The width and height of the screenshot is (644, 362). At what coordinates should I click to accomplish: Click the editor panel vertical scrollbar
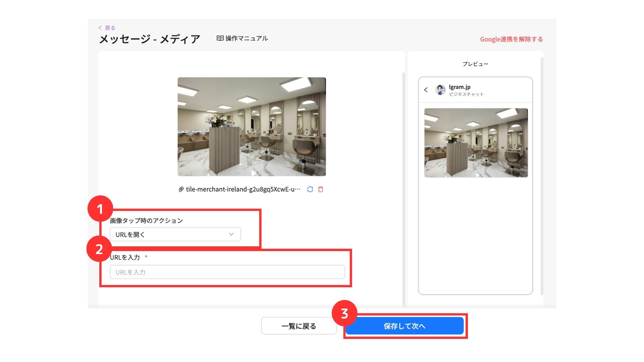[x=404, y=188]
